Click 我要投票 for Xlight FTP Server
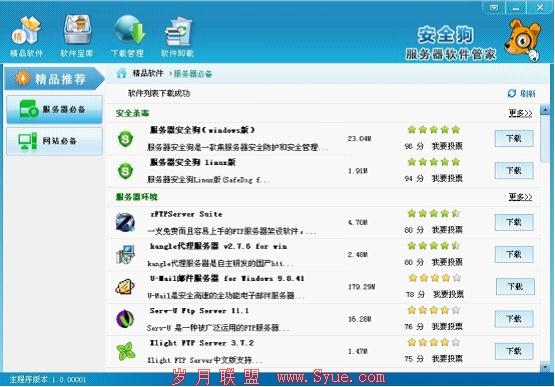Screen dimensions: 555x387 [447, 359]
